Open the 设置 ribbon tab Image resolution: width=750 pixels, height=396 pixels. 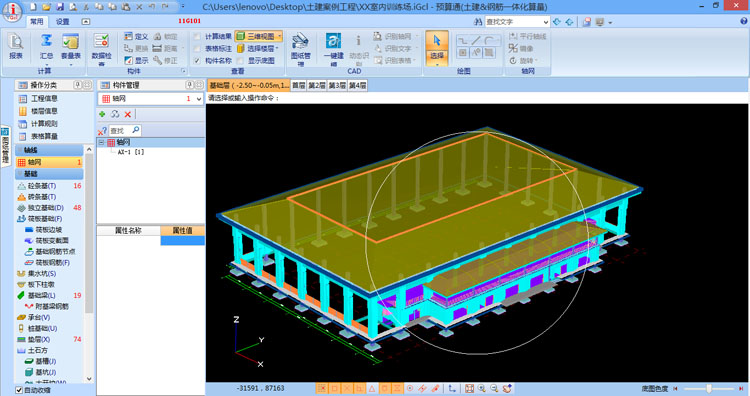point(62,22)
